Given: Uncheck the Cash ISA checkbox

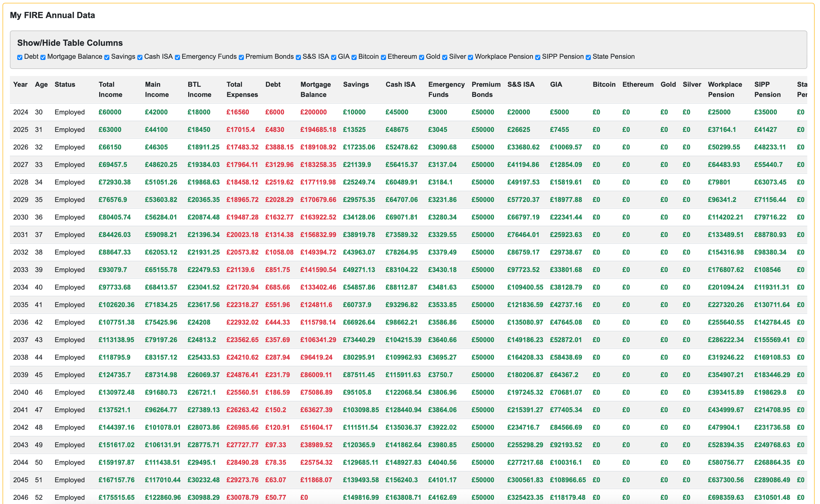Looking at the screenshot, I should [x=140, y=57].
